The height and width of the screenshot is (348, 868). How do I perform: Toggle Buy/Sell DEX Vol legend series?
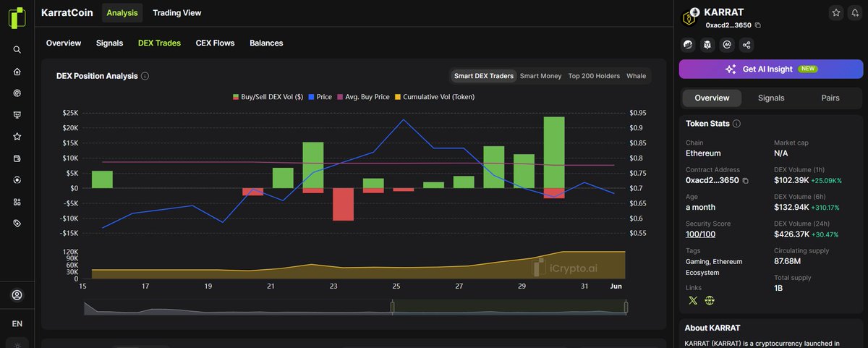(x=268, y=96)
